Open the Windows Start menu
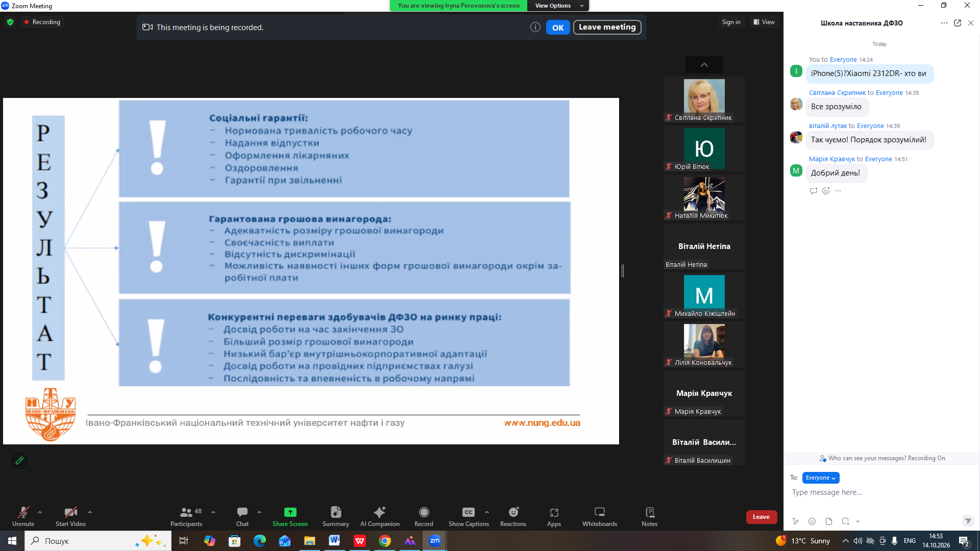Image resolution: width=980 pixels, height=551 pixels. coord(12,541)
